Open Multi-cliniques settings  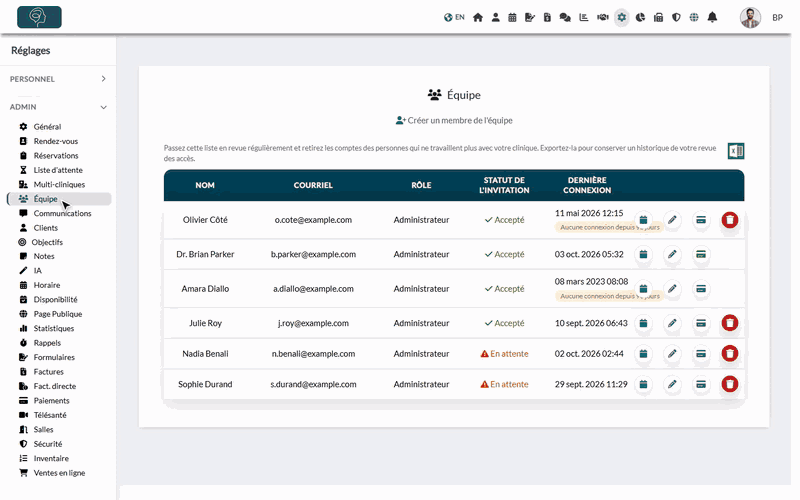pos(59,184)
